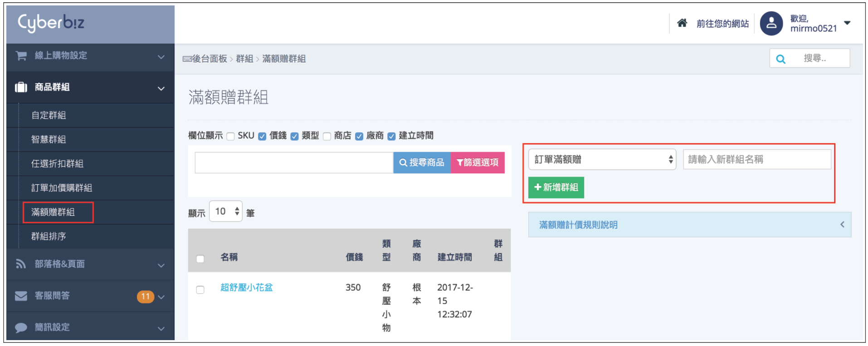Uncheck the 價錢 column checkbox
Screen dimensions: 868x346
[262, 136]
